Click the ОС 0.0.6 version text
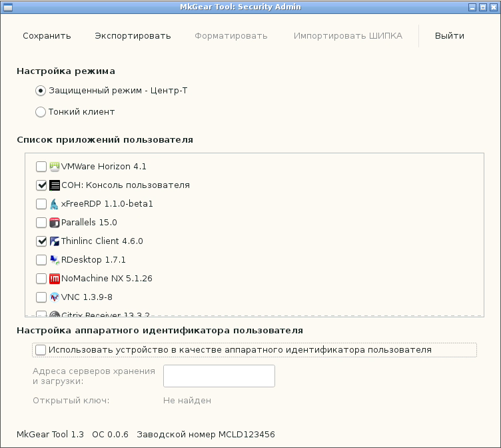 tap(110, 435)
